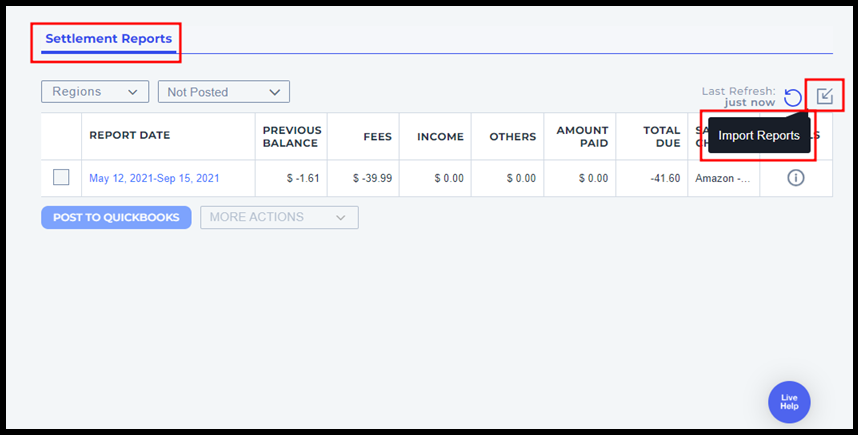Select the checkbox for the May 12 report
858x435 pixels.
(61, 178)
